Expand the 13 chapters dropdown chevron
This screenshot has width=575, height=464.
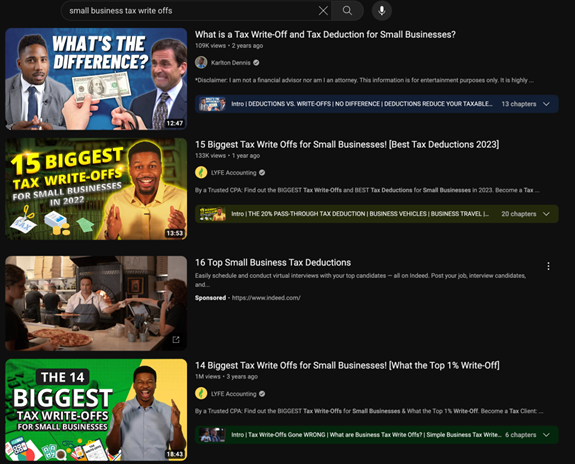[x=546, y=104]
